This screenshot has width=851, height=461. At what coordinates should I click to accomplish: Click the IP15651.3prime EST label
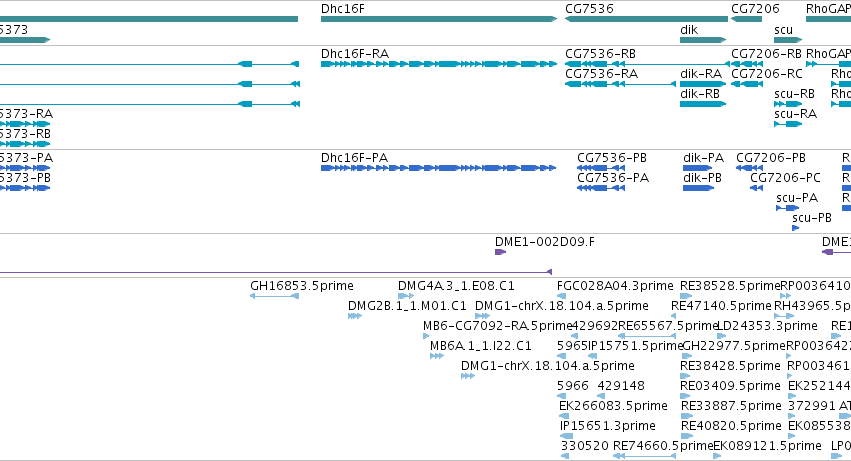coord(608,426)
